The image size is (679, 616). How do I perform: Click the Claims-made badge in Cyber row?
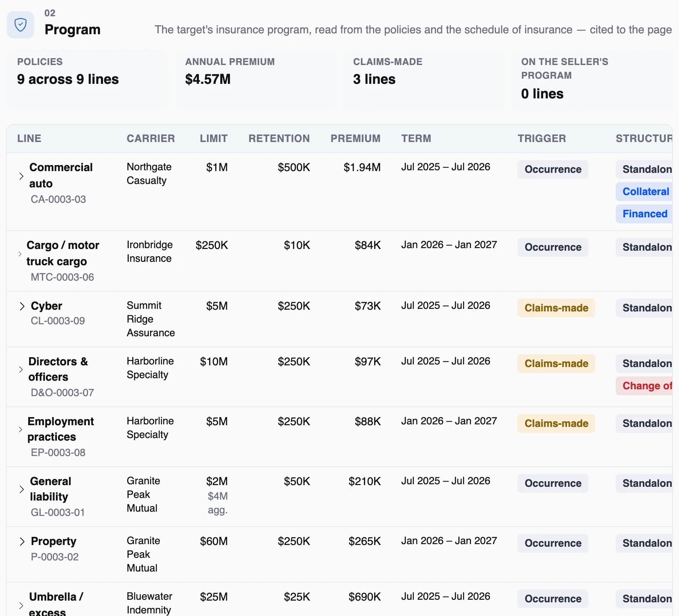pos(556,308)
